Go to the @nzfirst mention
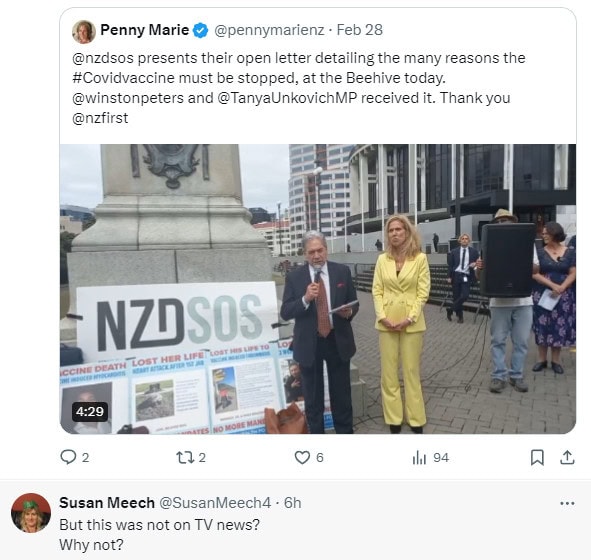 [x=100, y=118]
